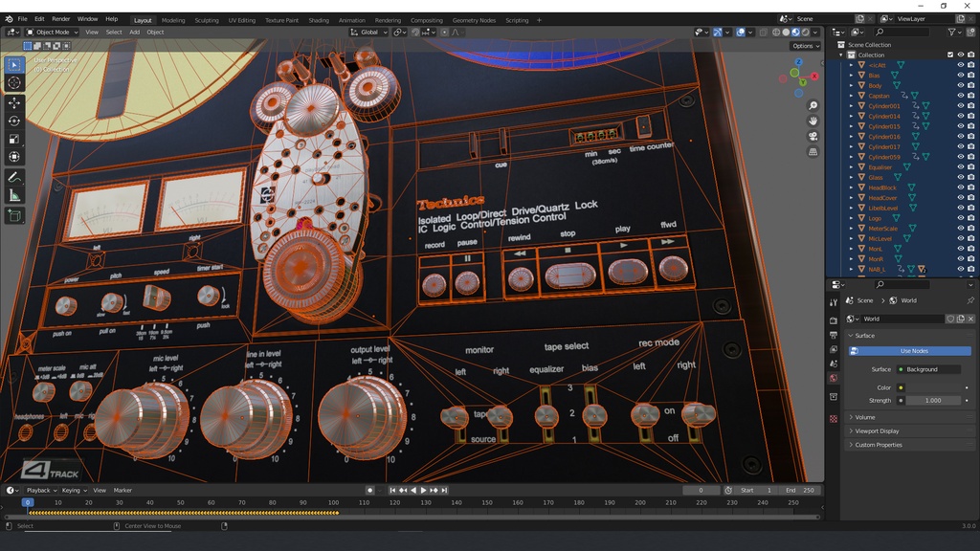
Task: Activate the Cursor tool
Action: pyautogui.click(x=14, y=83)
